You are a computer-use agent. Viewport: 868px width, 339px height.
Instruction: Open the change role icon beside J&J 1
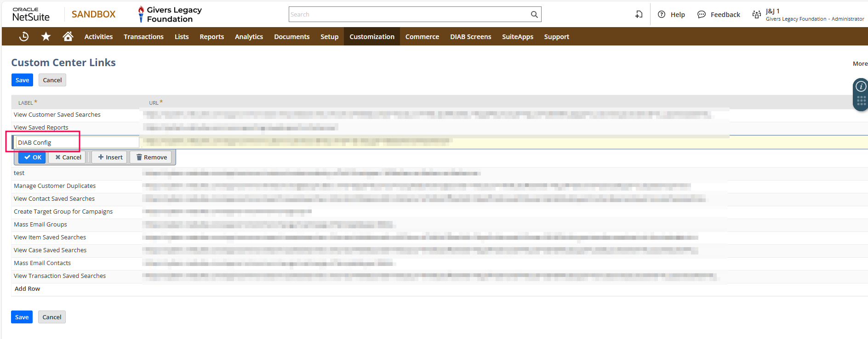756,15
